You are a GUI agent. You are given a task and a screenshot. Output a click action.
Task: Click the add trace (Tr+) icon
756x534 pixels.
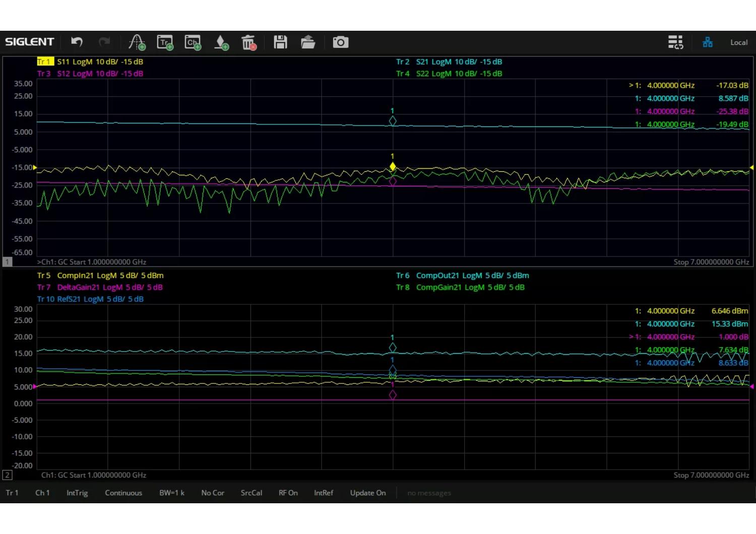(165, 42)
